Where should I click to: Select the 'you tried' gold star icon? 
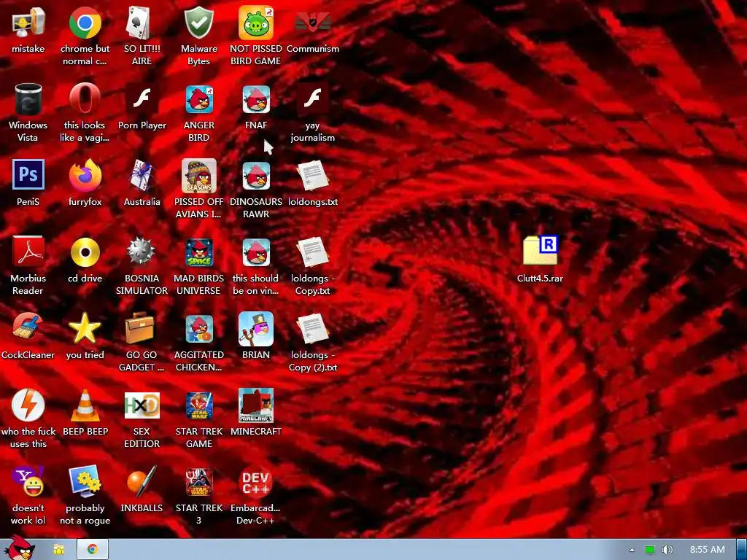pos(85,327)
